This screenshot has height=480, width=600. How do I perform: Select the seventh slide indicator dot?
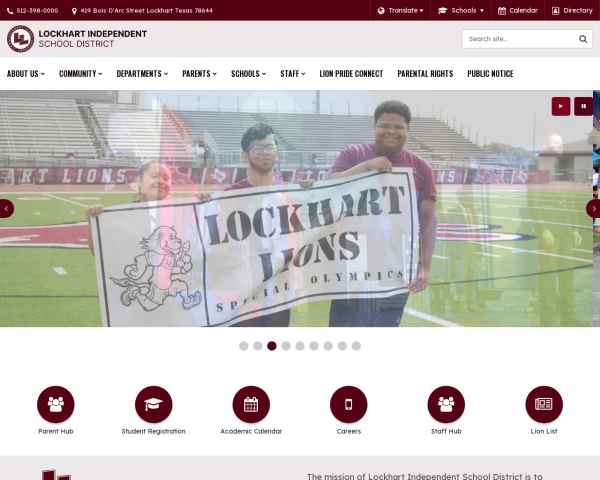pyautogui.click(x=328, y=346)
